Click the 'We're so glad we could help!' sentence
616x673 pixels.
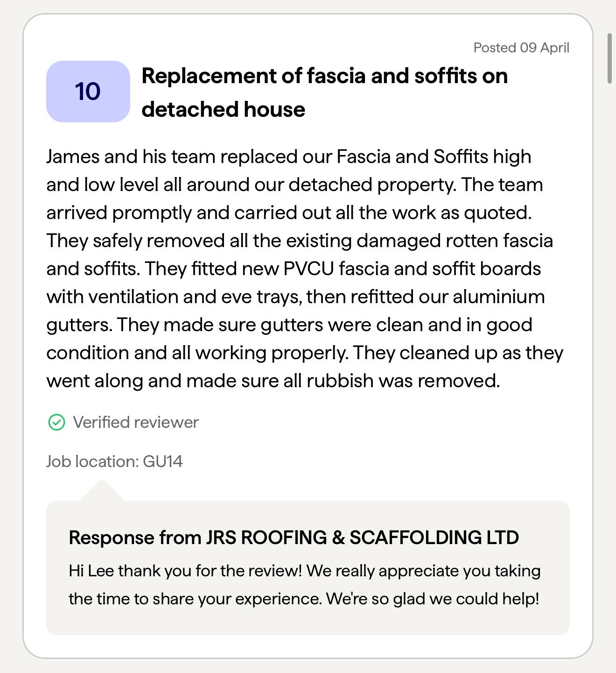433,599
